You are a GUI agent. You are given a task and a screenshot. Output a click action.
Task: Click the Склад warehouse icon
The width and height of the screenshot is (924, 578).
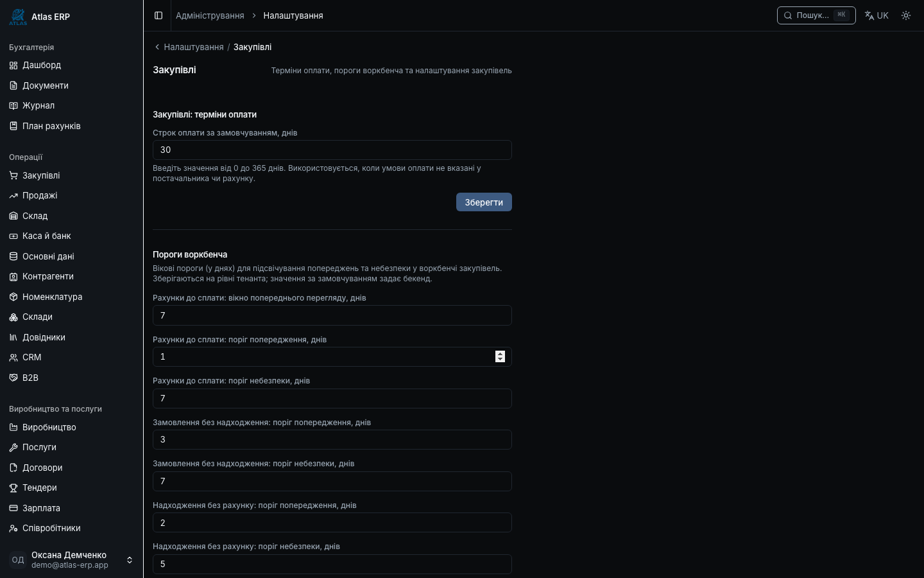pos(13,216)
